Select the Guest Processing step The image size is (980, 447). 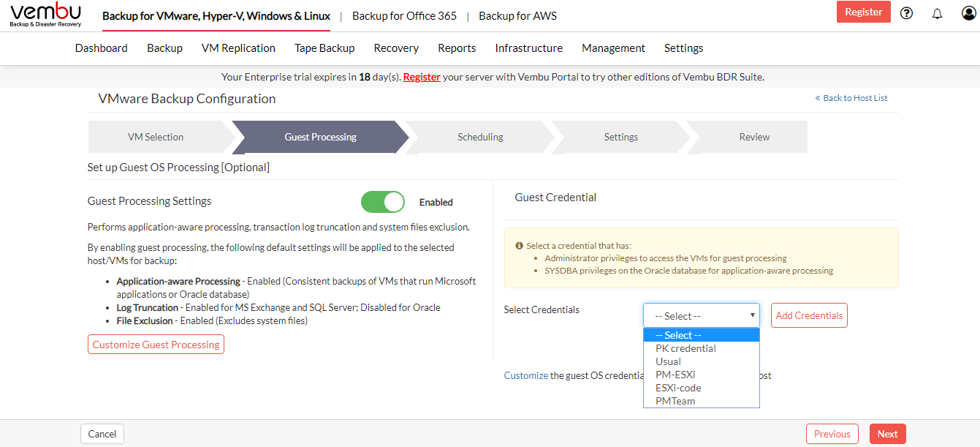[x=320, y=137]
